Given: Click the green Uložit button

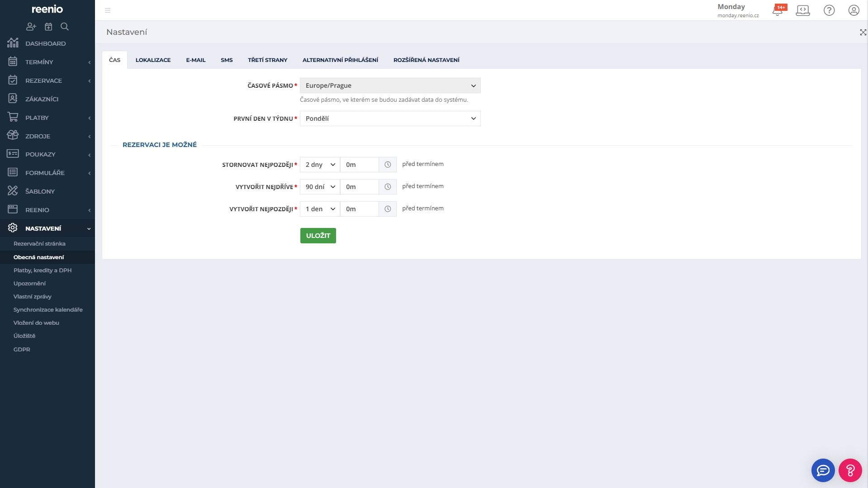Looking at the screenshot, I should point(318,236).
